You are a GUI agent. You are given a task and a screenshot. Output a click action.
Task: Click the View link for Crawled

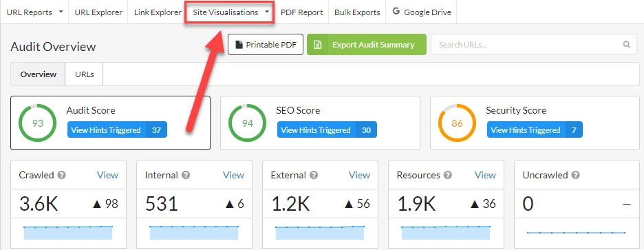(107, 175)
